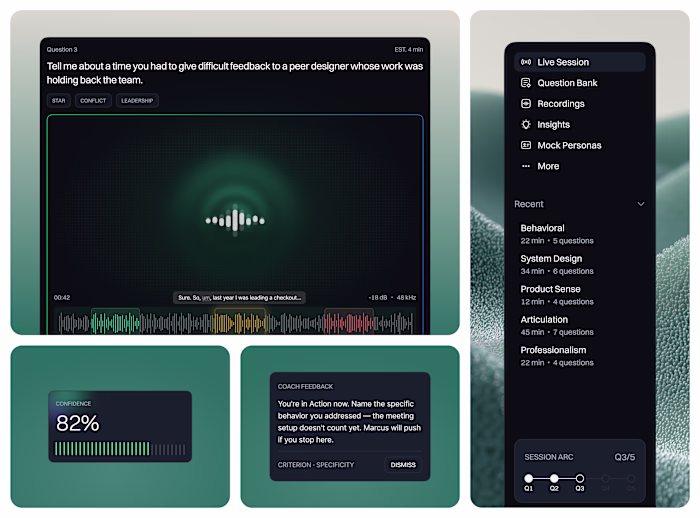
Task: Click the Q3/5 progress counter
Action: [x=625, y=457]
